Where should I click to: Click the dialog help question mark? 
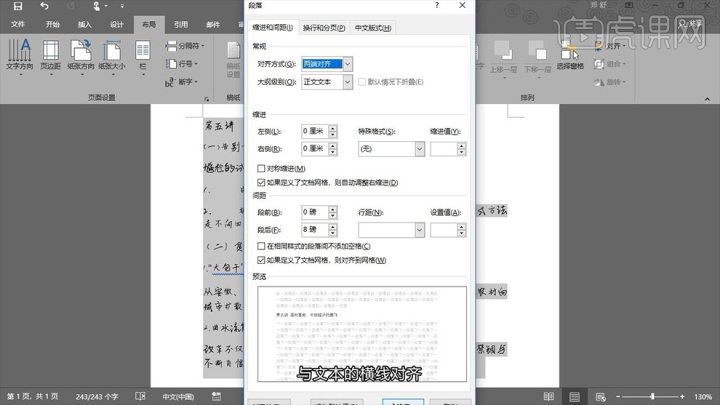pyautogui.click(x=437, y=5)
